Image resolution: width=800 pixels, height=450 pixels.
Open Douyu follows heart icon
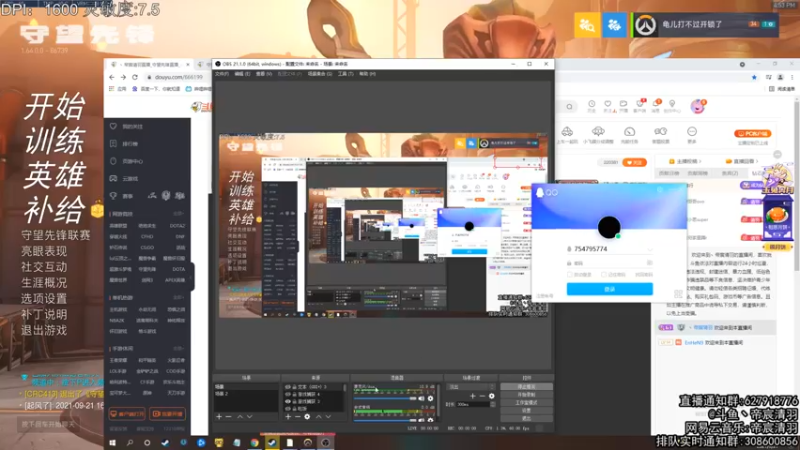coord(608,106)
